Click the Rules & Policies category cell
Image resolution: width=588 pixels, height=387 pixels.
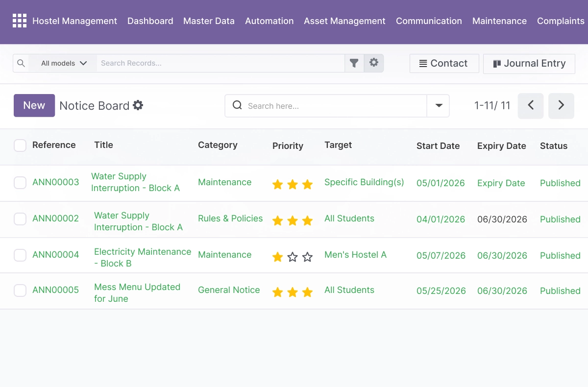pos(230,218)
